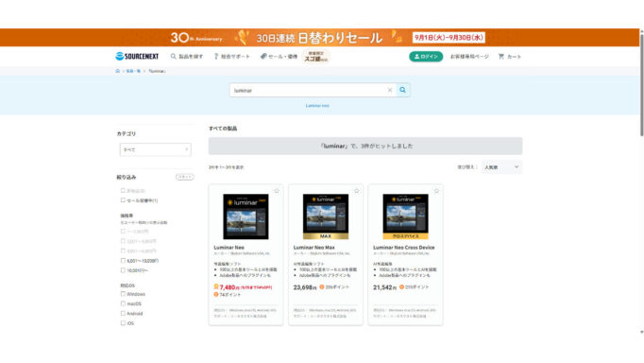
Task: Open the product search menu in the header
Action: coord(187,57)
